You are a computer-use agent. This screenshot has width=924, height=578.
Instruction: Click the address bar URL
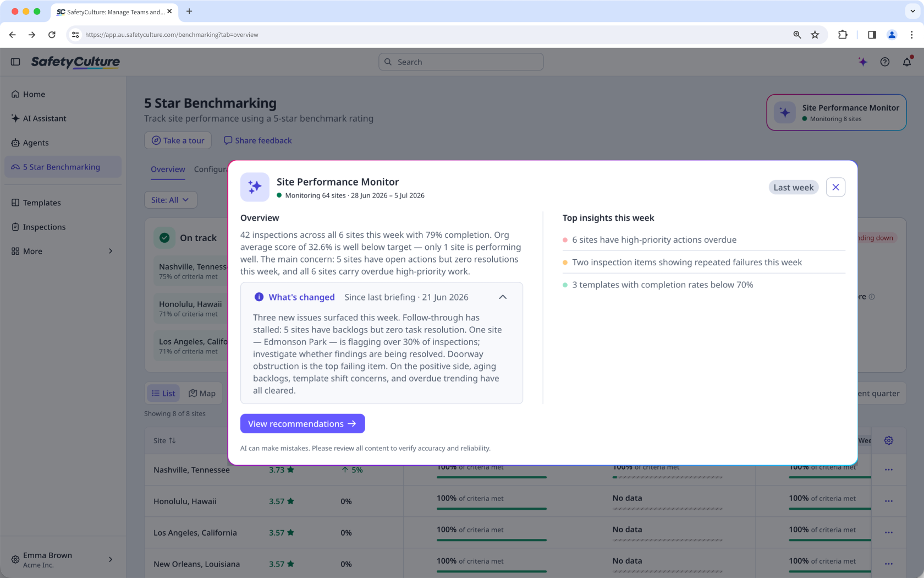click(172, 35)
